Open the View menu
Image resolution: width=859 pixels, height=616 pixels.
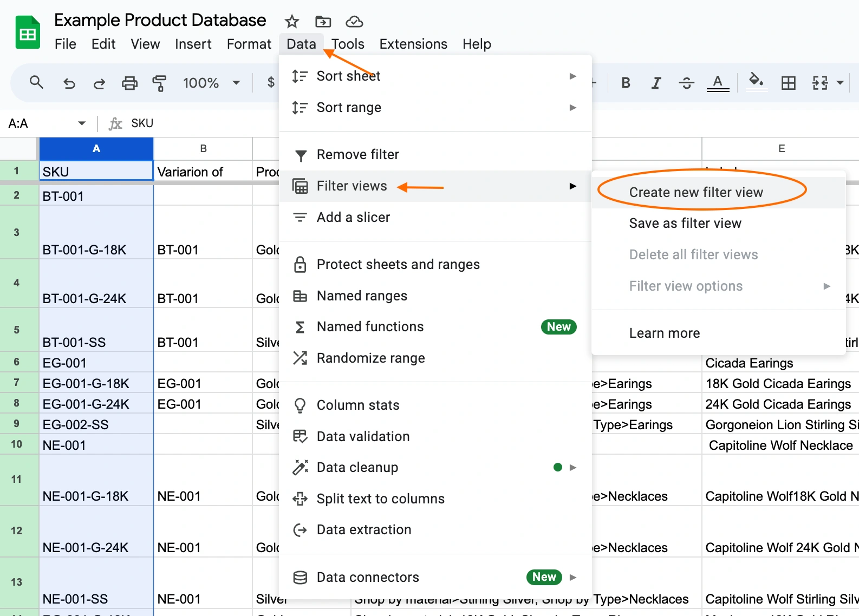(x=145, y=44)
